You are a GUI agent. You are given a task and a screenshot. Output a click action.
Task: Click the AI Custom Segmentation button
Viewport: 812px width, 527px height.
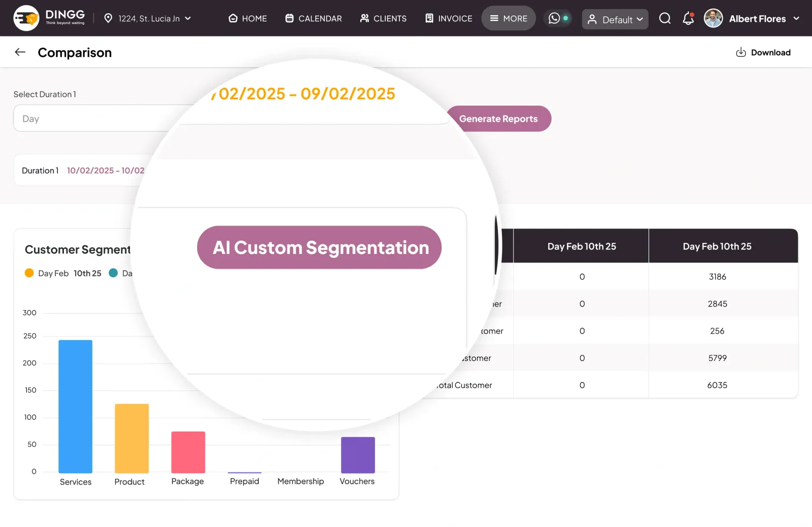pos(319,247)
